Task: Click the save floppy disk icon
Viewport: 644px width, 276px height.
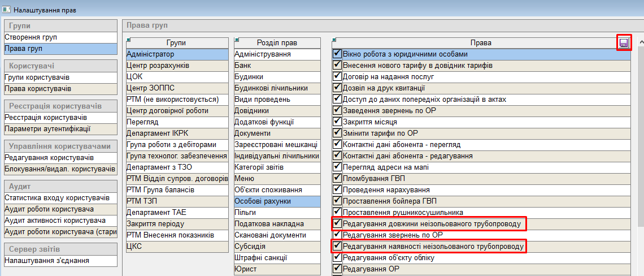Action: click(x=624, y=43)
